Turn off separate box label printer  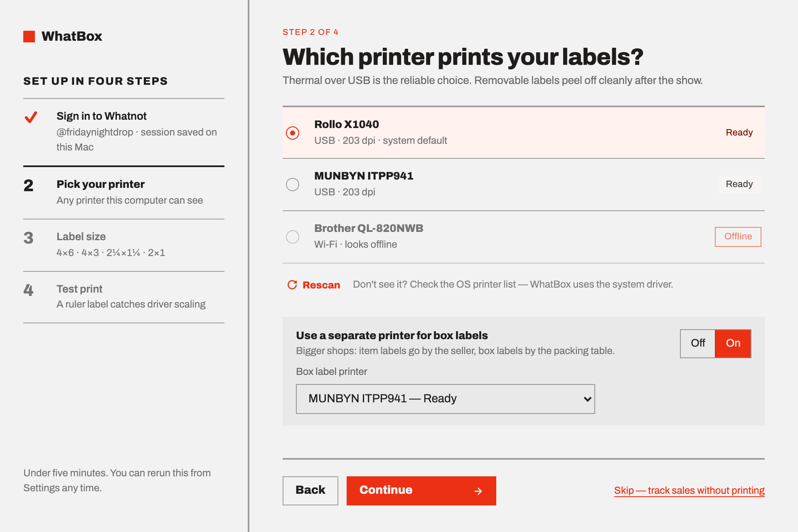click(x=698, y=343)
